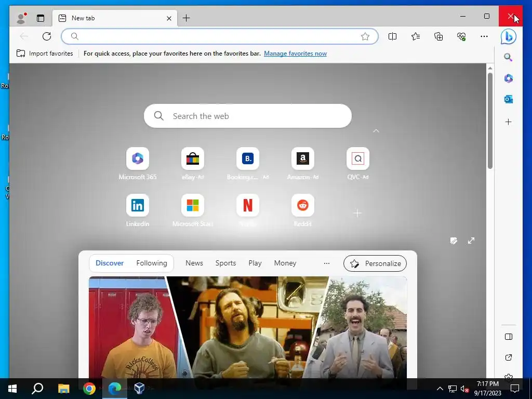Add a new quick link site
The width and height of the screenshot is (532, 399).
pyautogui.click(x=357, y=213)
